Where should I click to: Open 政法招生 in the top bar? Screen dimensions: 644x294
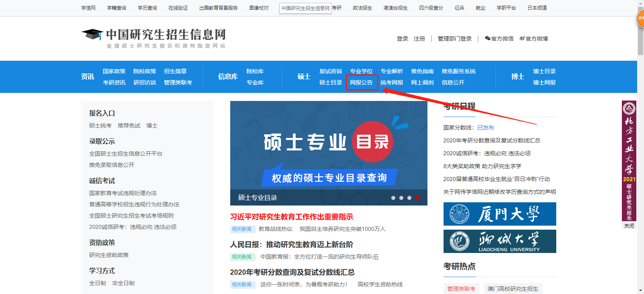[x=363, y=8]
